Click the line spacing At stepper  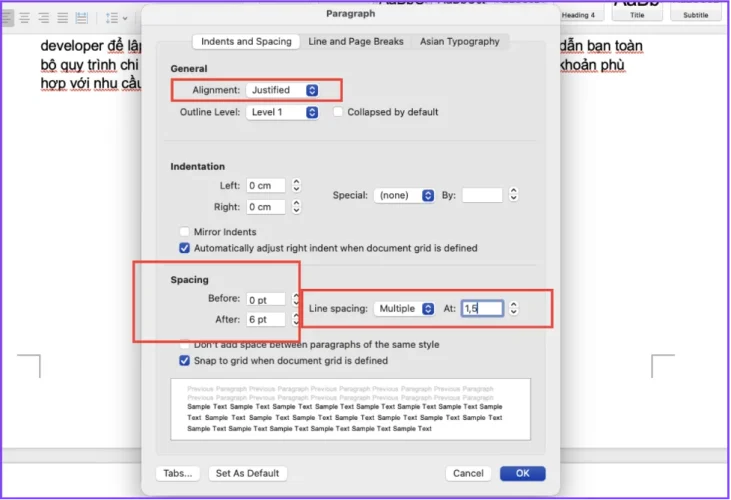[513, 309]
